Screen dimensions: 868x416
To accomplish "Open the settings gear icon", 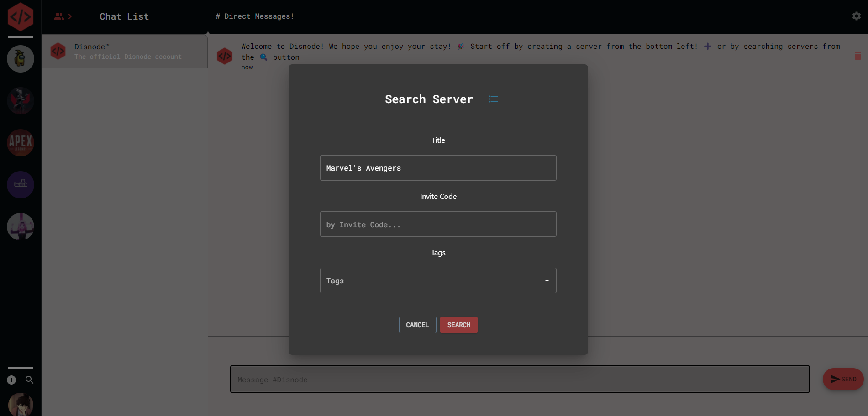I will [857, 16].
